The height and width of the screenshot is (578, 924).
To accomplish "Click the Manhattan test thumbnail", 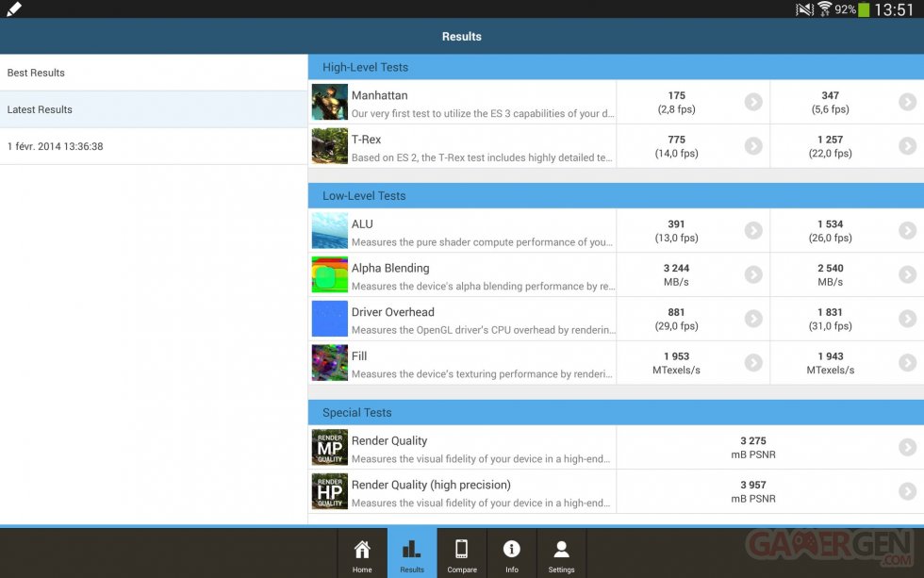I will [329, 103].
